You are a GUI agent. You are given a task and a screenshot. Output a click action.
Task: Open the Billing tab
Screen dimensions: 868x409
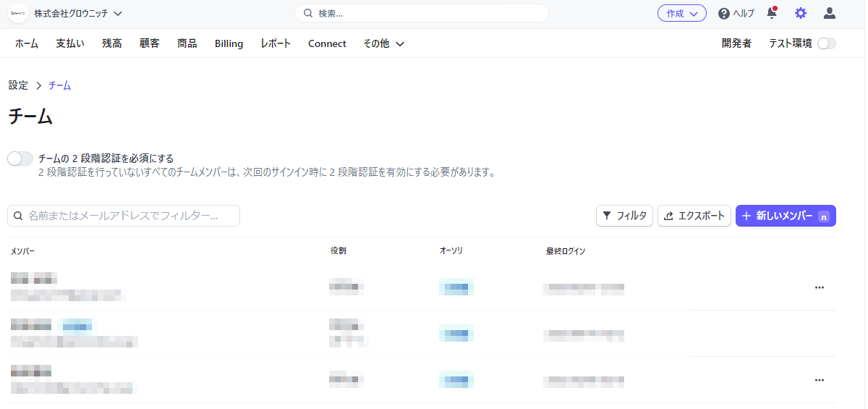pos(229,43)
